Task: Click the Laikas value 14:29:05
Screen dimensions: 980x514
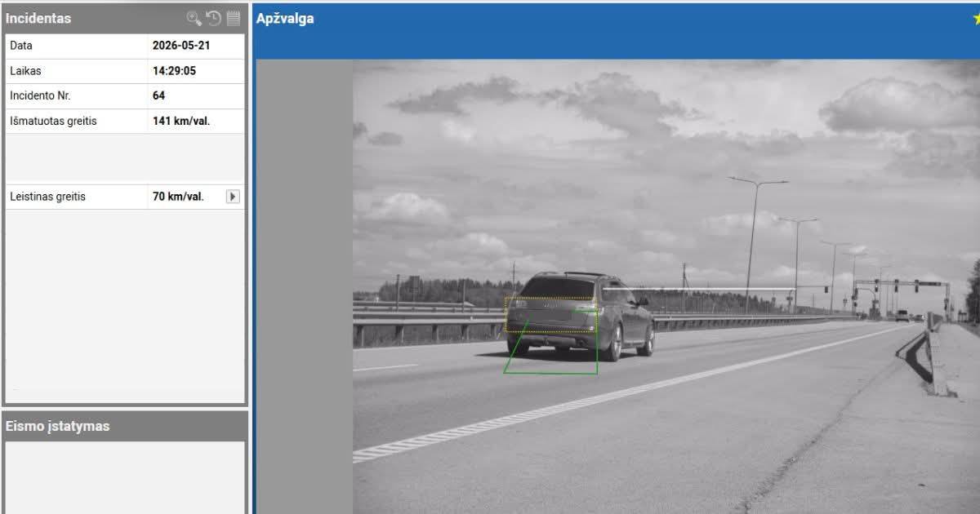Action: (x=174, y=71)
